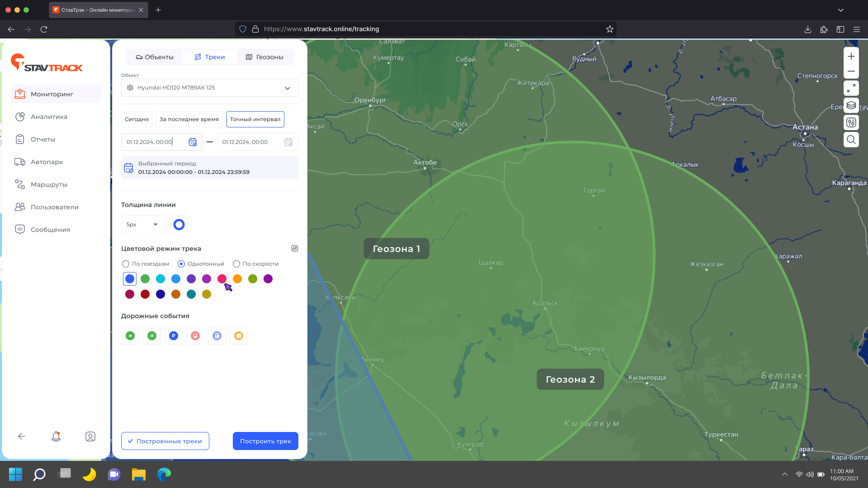The image size is (868, 488).
Task: Open the Аналитика section
Action: [56, 117]
